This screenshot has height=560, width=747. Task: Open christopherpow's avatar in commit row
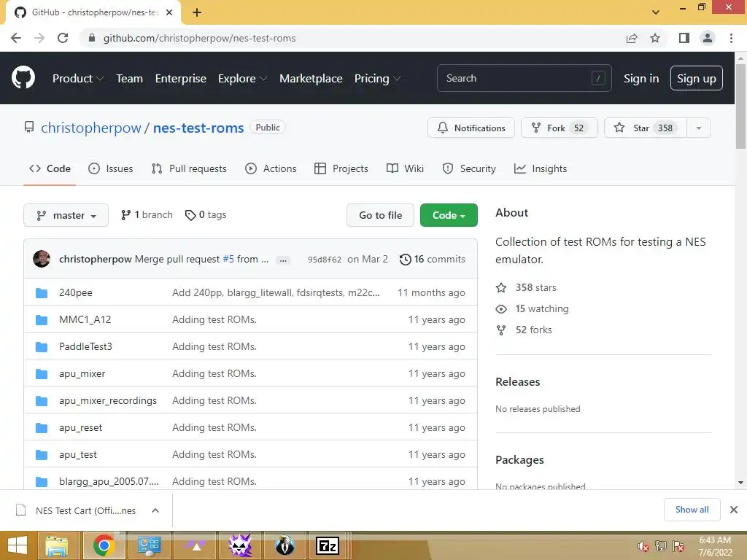(x=42, y=259)
